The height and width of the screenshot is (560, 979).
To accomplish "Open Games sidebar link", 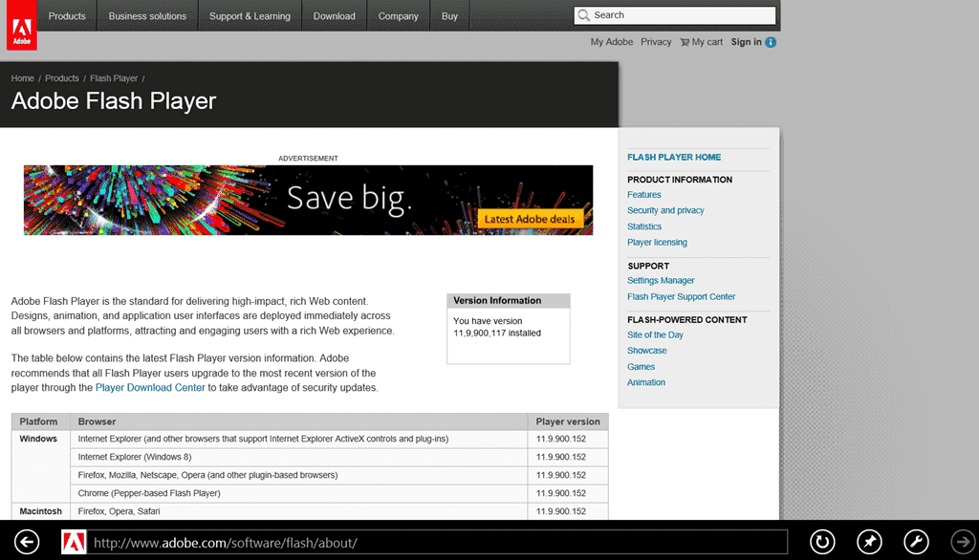I will coord(641,366).
